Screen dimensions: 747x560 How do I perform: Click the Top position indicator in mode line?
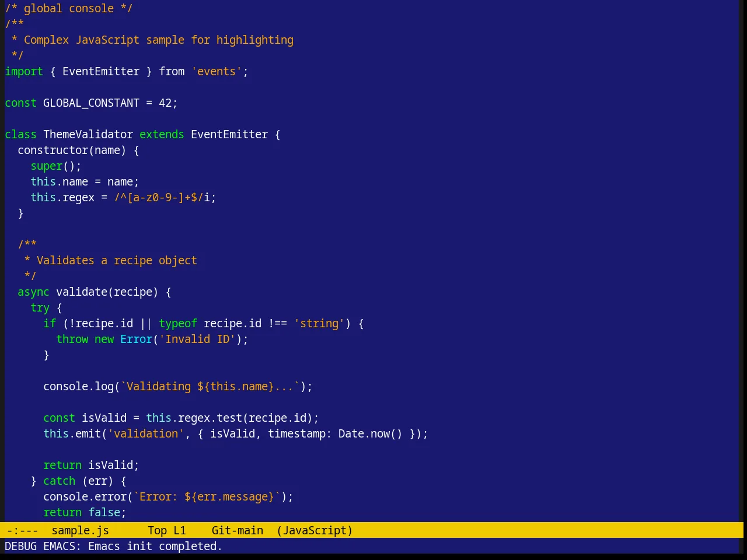click(157, 530)
